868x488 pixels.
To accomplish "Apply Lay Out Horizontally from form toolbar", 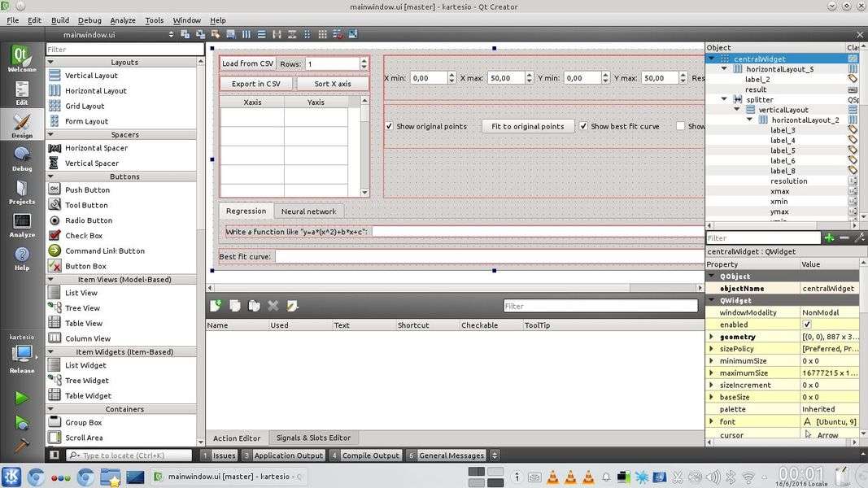I will pyautogui.click(x=246, y=34).
